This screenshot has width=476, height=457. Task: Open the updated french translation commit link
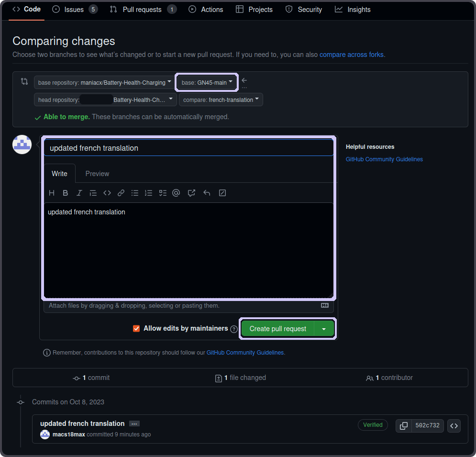pos(82,424)
